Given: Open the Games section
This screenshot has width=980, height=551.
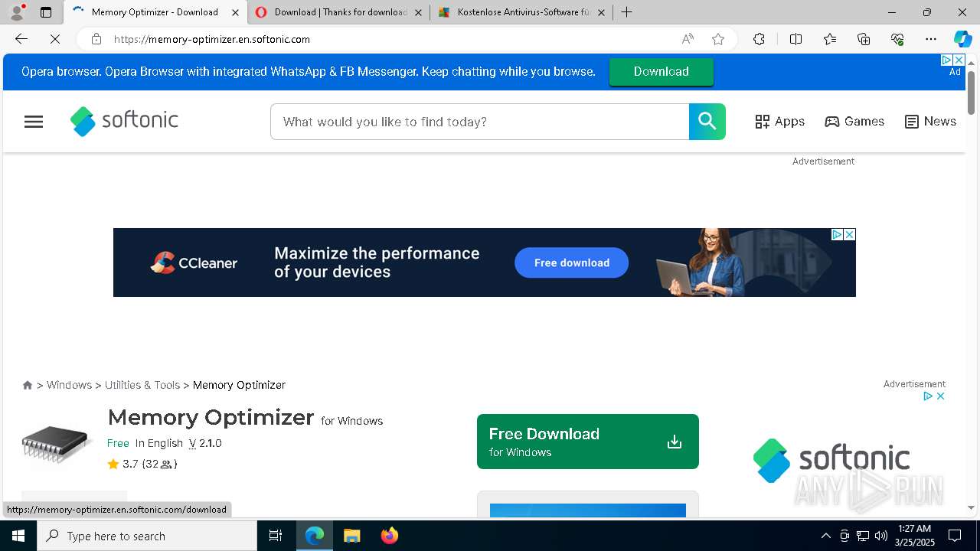Looking at the screenshot, I should pos(854,122).
